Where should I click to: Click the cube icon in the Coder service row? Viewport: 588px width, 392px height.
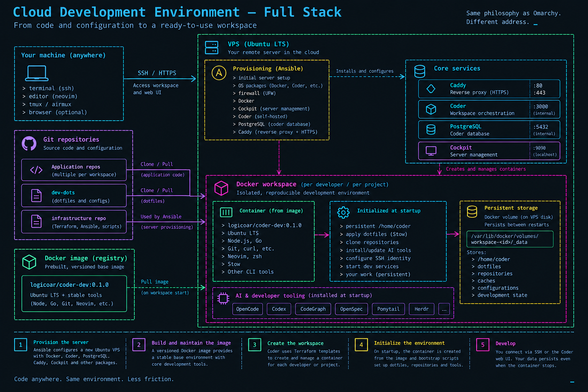(x=431, y=109)
